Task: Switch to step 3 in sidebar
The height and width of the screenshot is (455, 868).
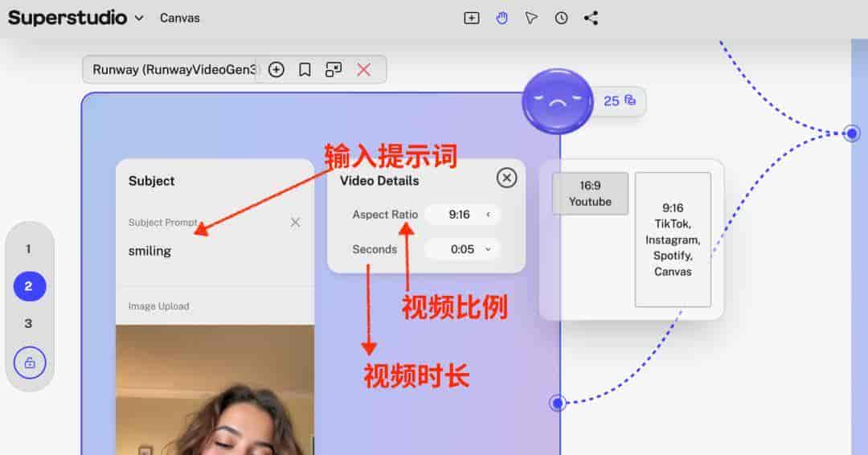Action: pos(28,323)
